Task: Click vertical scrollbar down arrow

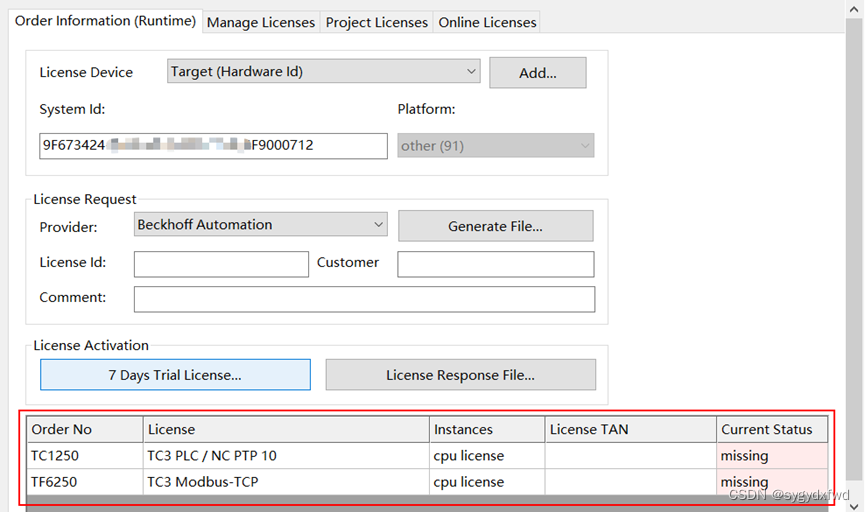Action: 855,505
